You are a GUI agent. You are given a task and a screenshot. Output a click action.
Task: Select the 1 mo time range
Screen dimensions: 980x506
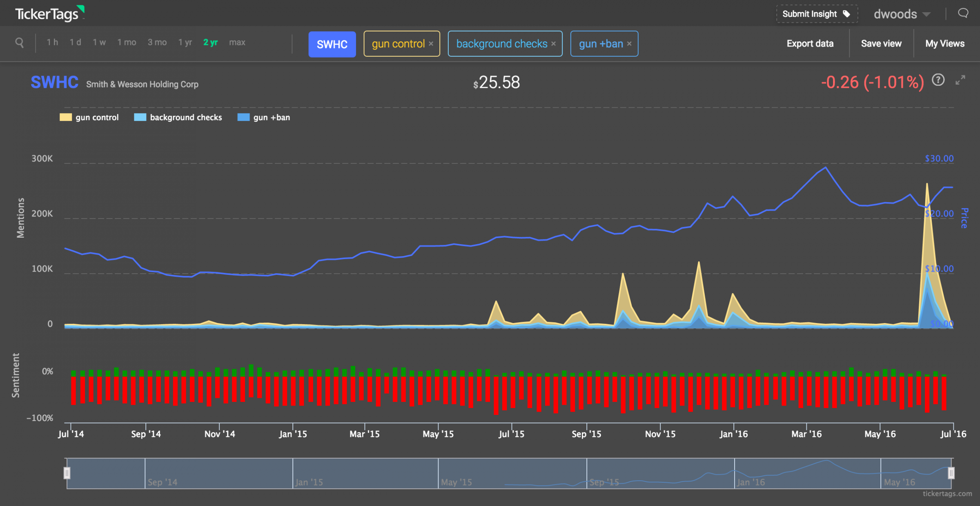pyautogui.click(x=127, y=42)
